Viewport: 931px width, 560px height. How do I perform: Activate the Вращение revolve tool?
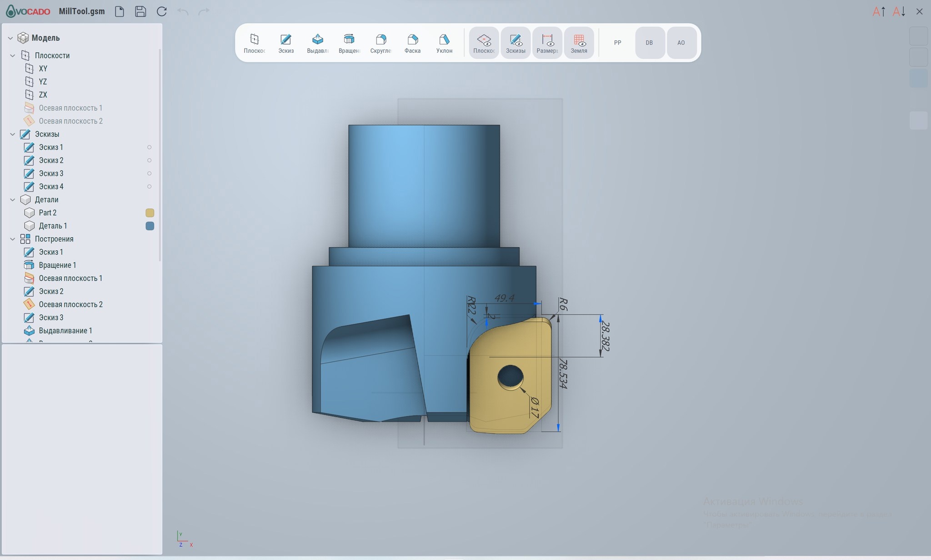coord(349,43)
